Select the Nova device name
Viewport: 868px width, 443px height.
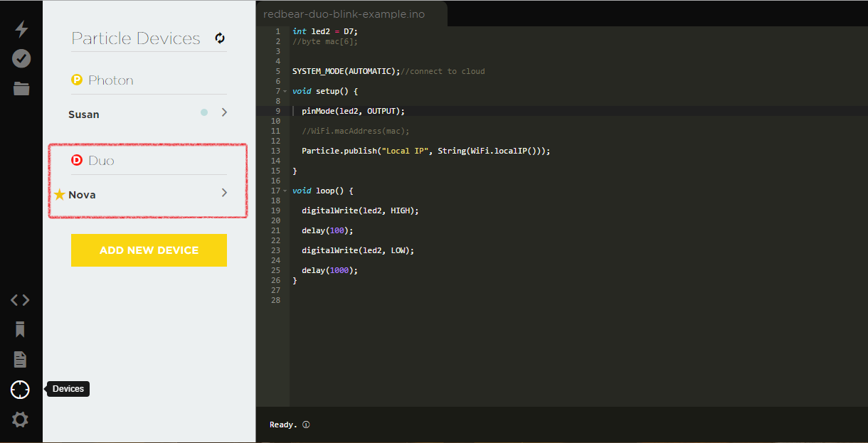click(x=82, y=195)
